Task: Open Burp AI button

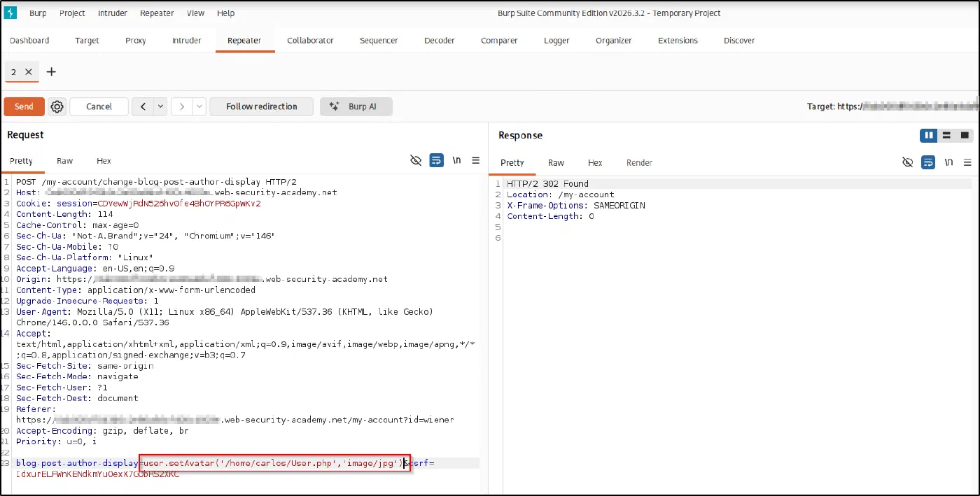Action: [x=356, y=106]
